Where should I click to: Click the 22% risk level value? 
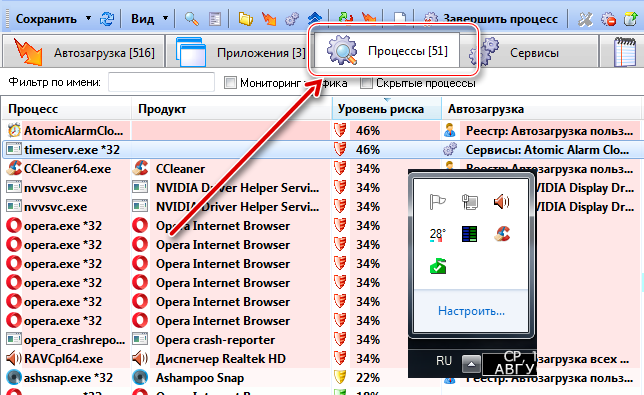368,377
